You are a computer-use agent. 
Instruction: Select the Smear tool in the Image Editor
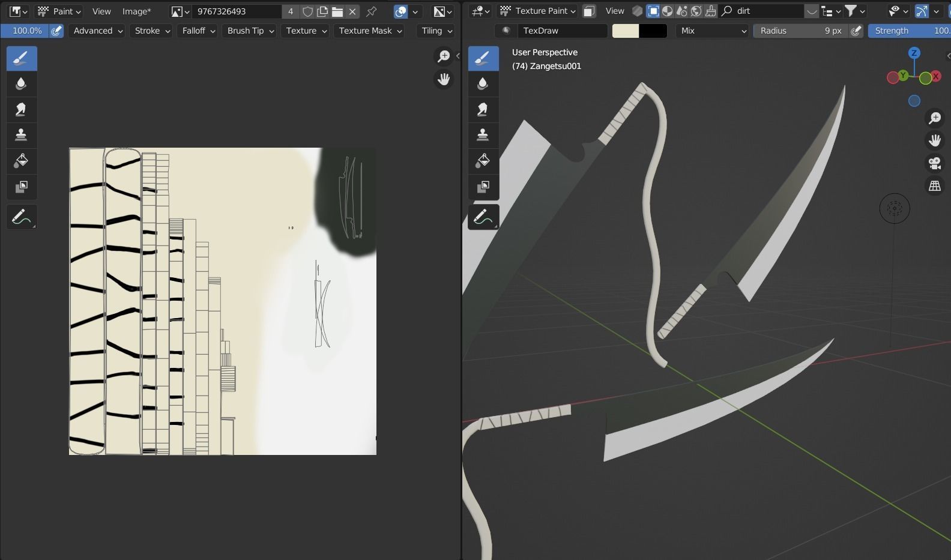(22, 109)
